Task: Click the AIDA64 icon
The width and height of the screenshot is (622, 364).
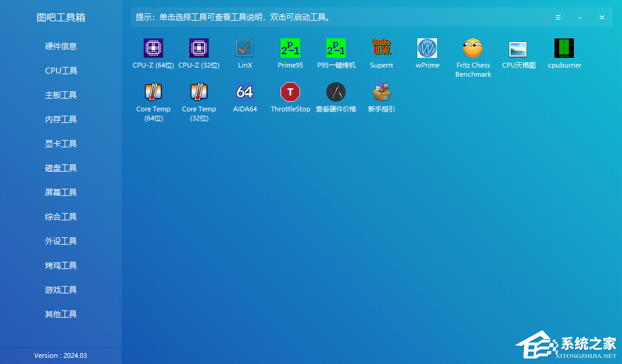Action: (x=245, y=92)
